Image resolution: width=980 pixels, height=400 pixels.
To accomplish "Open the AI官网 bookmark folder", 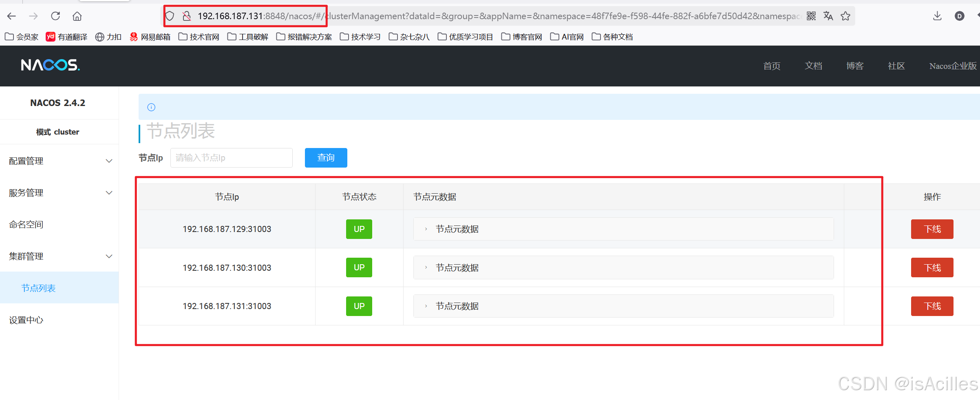I will 567,37.
